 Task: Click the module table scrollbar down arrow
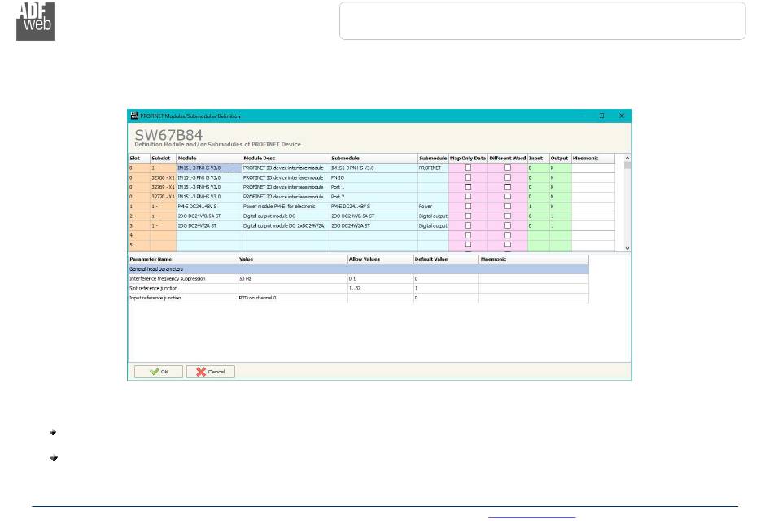tap(627, 248)
